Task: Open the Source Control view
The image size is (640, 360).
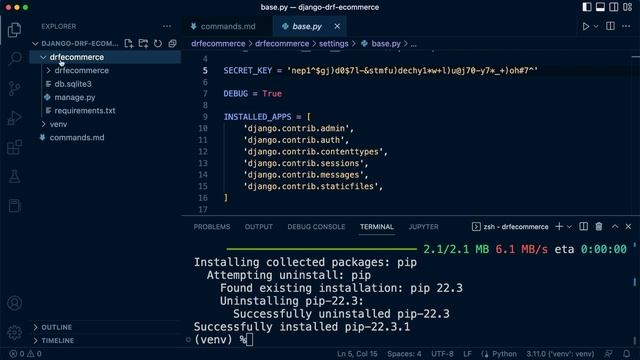Action: click(14, 88)
